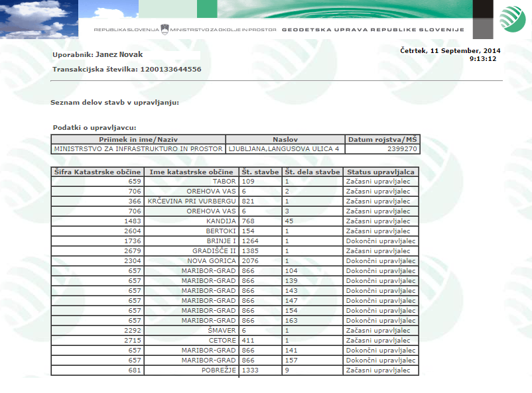This screenshot has height=393, width=532.
Task: Click the 'Šifra Katastrske občine' column header
Action: (x=98, y=172)
